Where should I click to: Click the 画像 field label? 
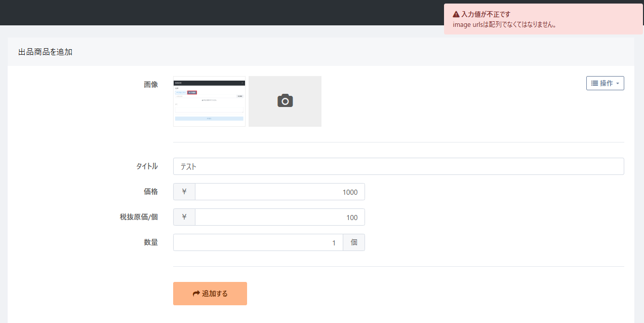[x=150, y=85]
